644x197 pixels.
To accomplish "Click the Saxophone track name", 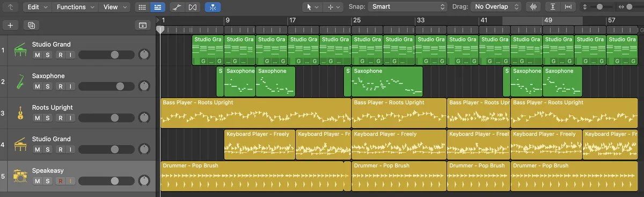I will pyautogui.click(x=48, y=76).
